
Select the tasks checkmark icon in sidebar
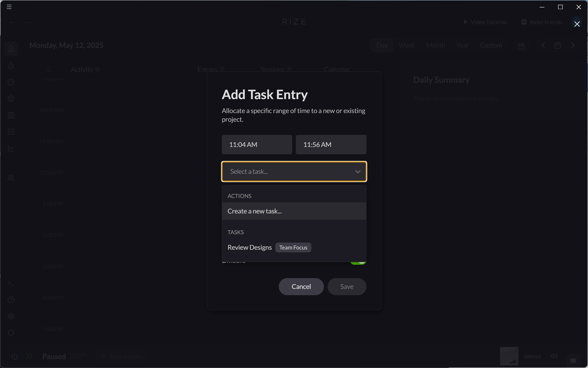tap(11, 132)
